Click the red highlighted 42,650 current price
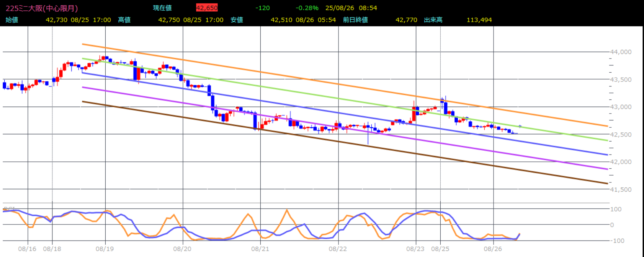 (x=207, y=8)
